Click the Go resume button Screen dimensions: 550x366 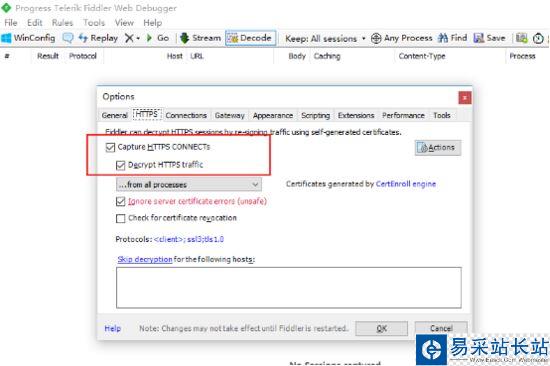tap(157, 38)
